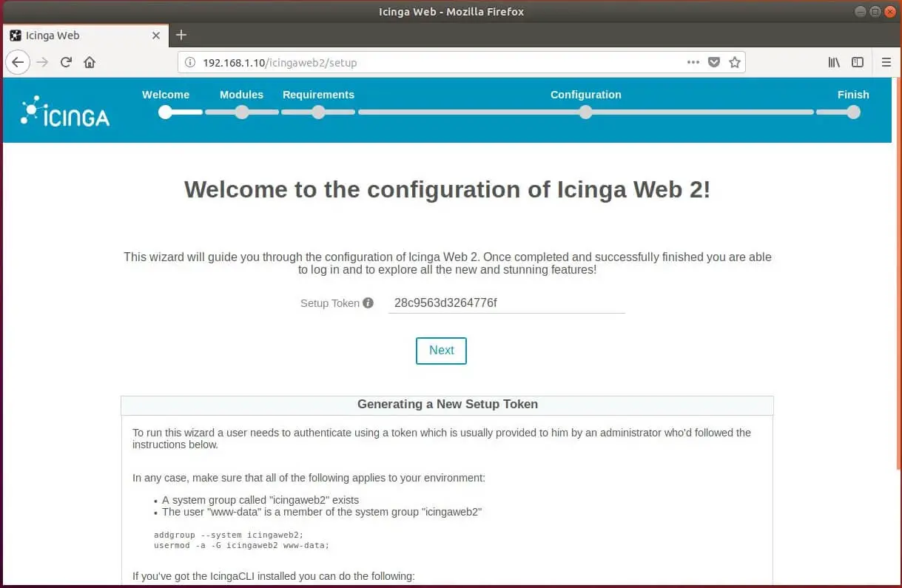Select the Modules wizard step

pyautogui.click(x=241, y=112)
